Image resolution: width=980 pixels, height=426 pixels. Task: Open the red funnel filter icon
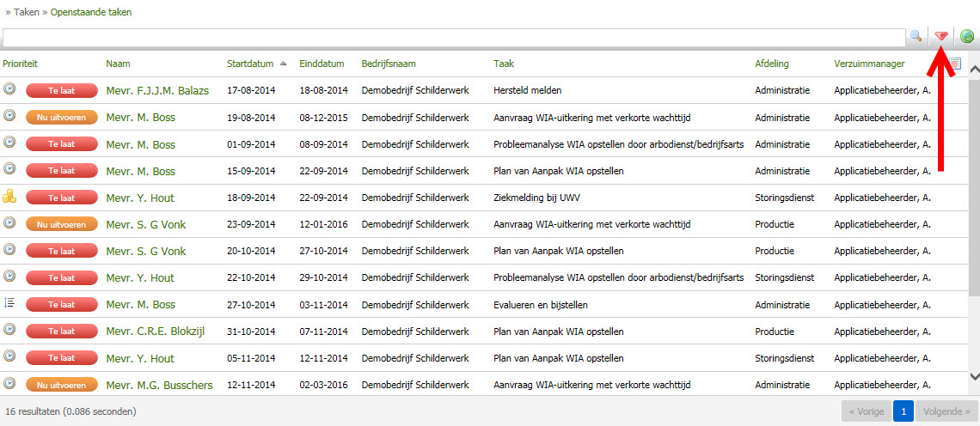(x=942, y=36)
